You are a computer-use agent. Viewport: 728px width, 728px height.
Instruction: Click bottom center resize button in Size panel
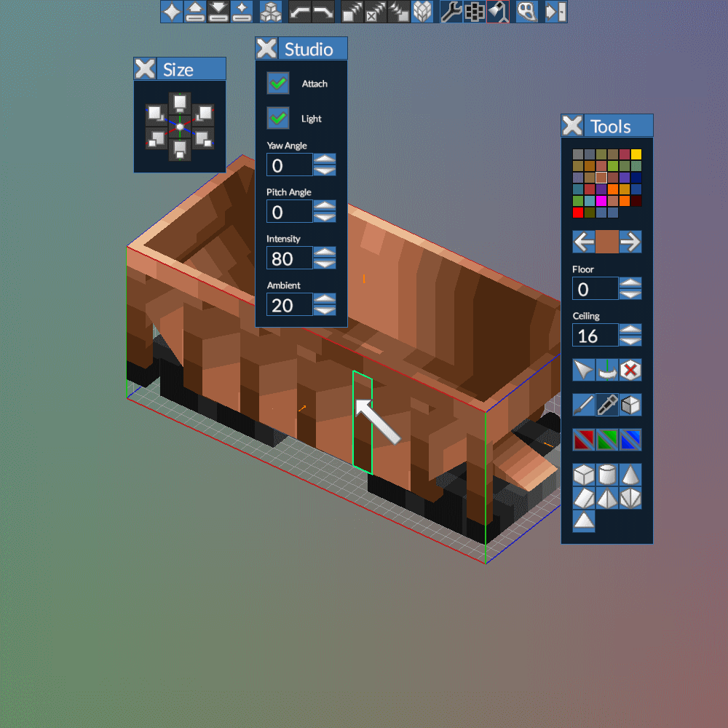tap(180, 150)
